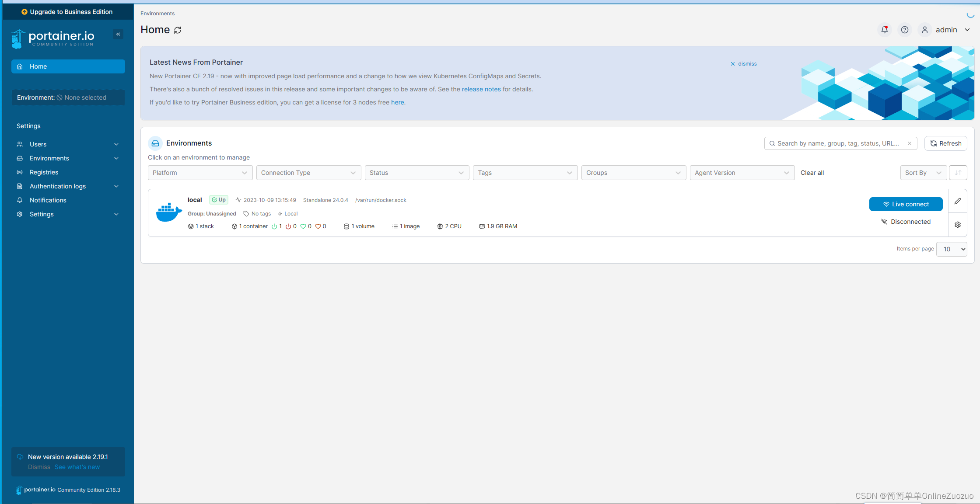Open the release notes link
Image resolution: width=980 pixels, height=504 pixels.
pos(481,89)
